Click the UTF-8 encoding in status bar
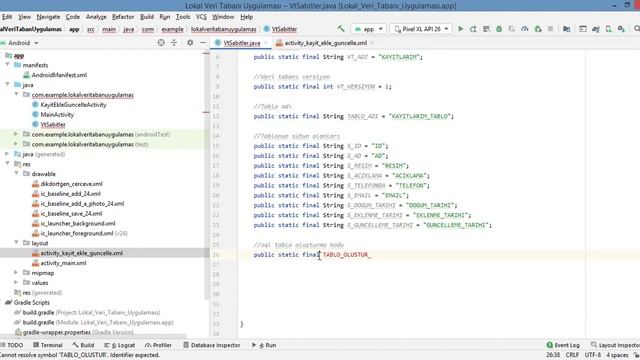This screenshot has height=360, width=640. coord(593,355)
